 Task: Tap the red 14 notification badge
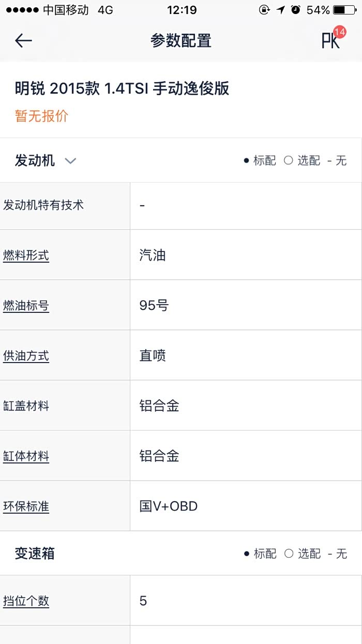(340, 32)
